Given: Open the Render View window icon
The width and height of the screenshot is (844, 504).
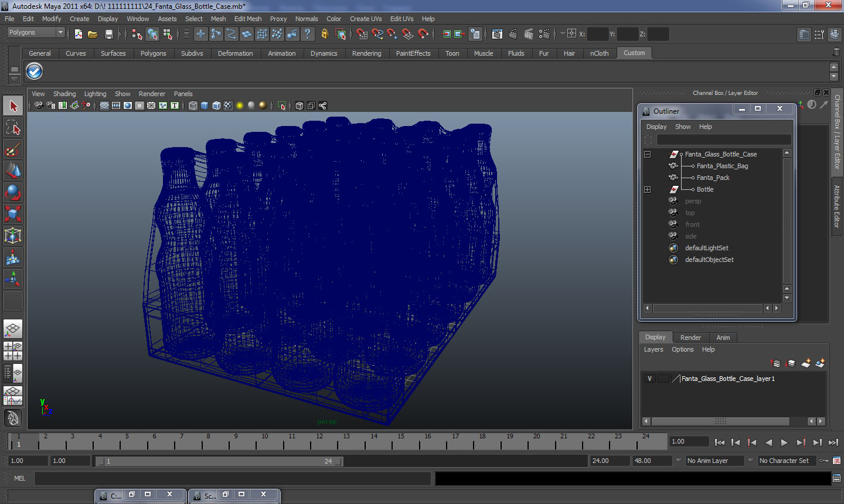Looking at the screenshot, I should click(497, 34).
